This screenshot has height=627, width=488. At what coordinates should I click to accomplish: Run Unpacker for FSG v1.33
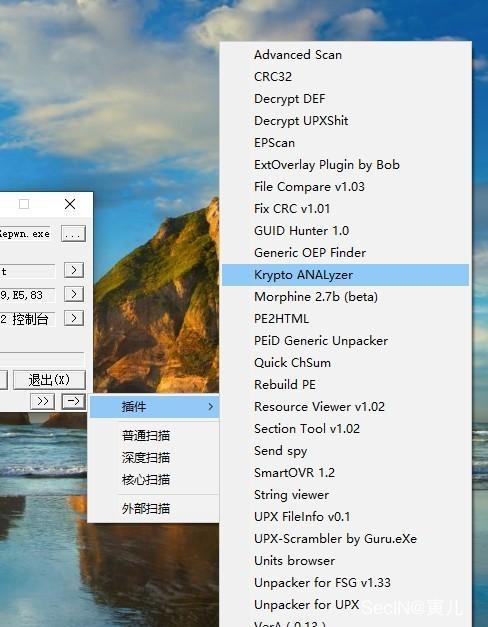(x=345, y=583)
